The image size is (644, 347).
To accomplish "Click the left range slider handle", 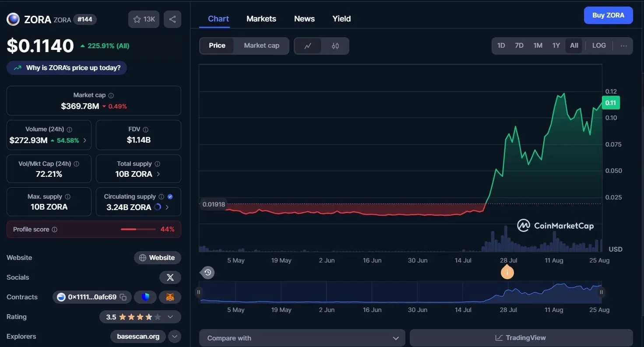I will pyautogui.click(x=198, y=292).
